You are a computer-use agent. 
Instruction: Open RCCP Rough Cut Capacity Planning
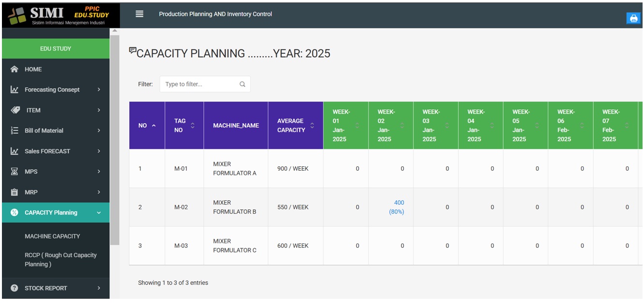coord(61,259)
